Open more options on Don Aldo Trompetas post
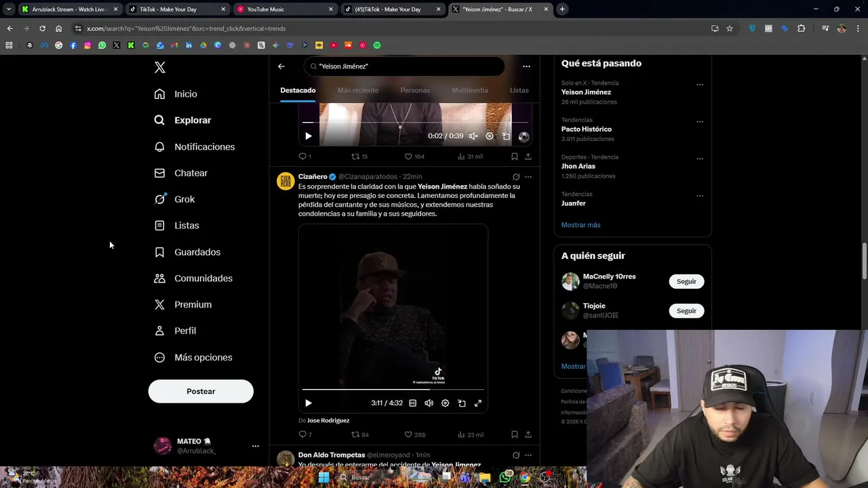 click(x=528, y=455)
